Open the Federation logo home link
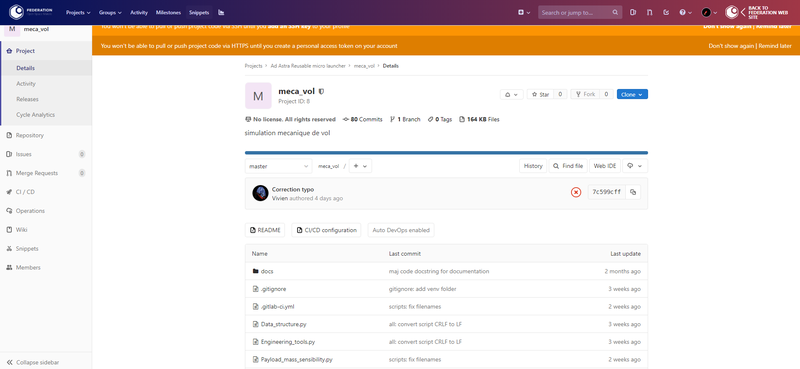This screenshot has width=800, height=369. [31, 12]
